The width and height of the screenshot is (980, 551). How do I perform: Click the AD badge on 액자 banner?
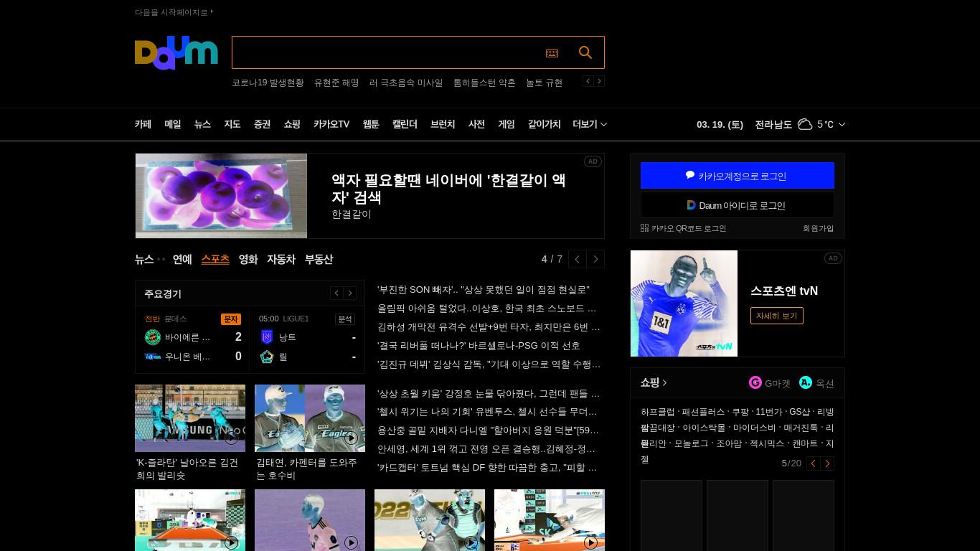pyautogui.click(x=593, y=161)
